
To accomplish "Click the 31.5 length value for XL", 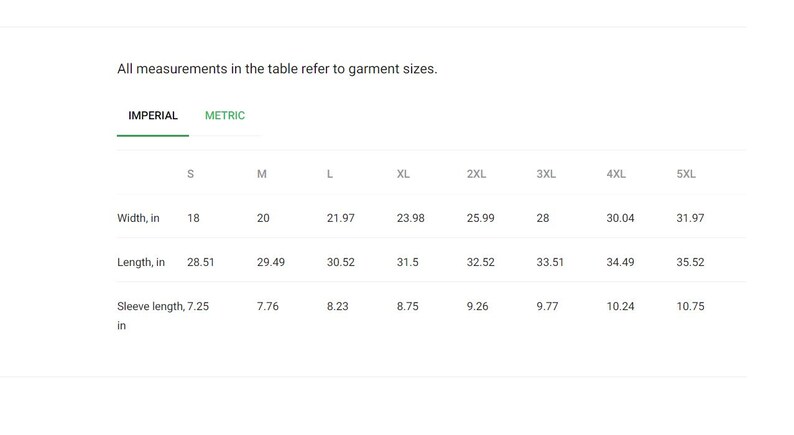I will (408, 262).
